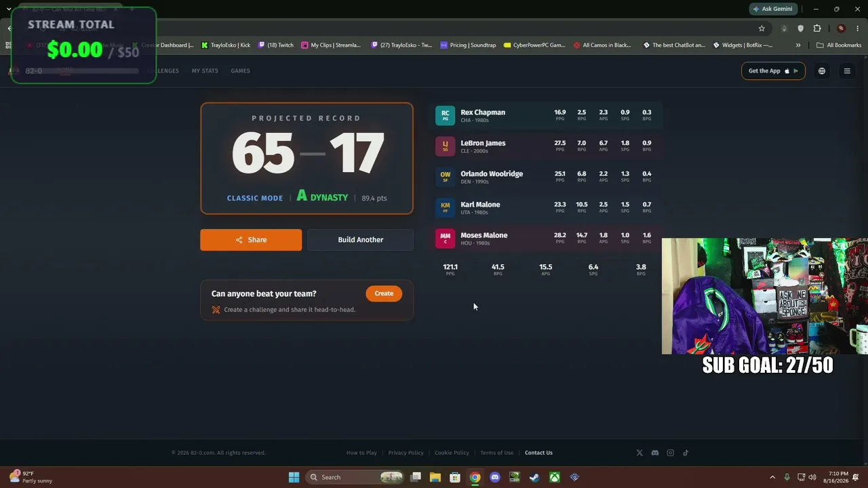Screen dimensions: 868x488
Task: Click the Build Another button
Action: [360, 240]
